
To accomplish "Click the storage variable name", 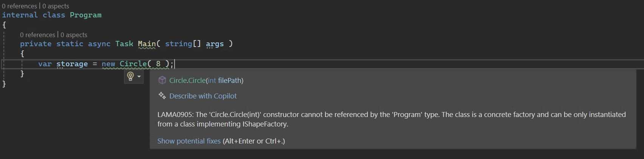I will pyautogui.click(x=72, y=64).
